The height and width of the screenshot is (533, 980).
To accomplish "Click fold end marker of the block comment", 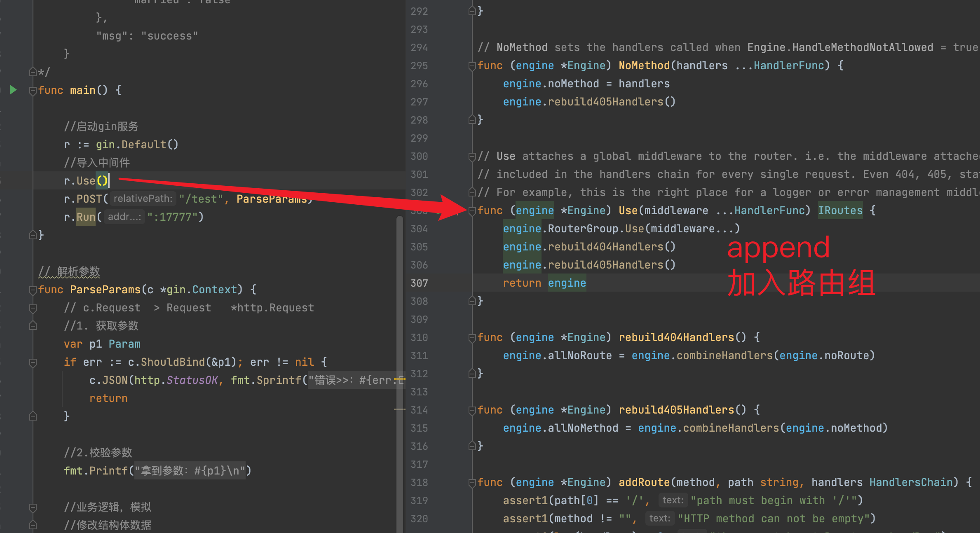I will pyautogui.click(x=33, y=72).
